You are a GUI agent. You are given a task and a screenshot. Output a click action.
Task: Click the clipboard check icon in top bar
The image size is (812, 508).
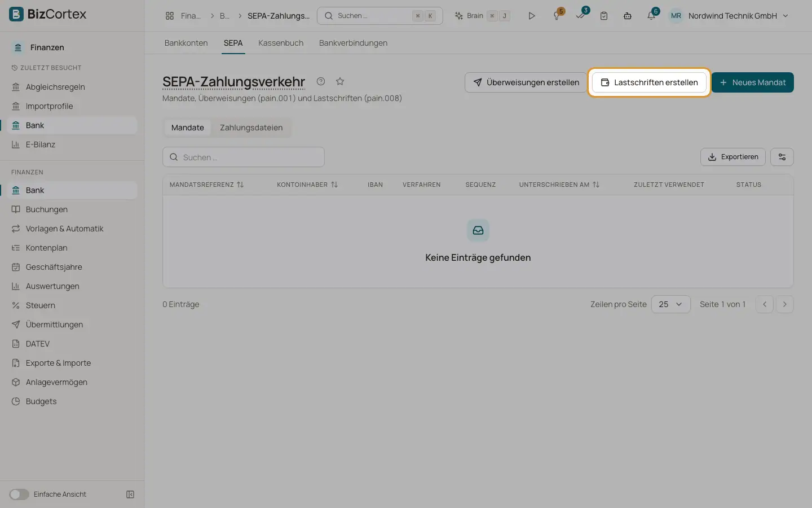coord(604,16)
